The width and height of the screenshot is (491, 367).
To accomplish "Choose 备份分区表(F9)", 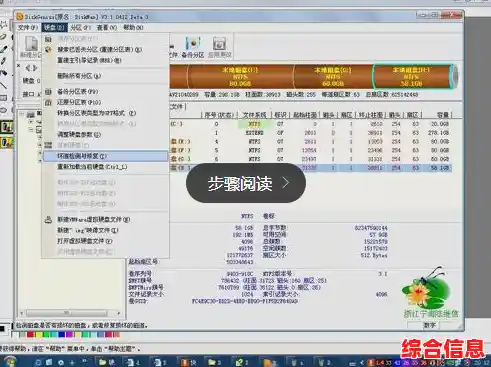I will [x=105, y=91].
